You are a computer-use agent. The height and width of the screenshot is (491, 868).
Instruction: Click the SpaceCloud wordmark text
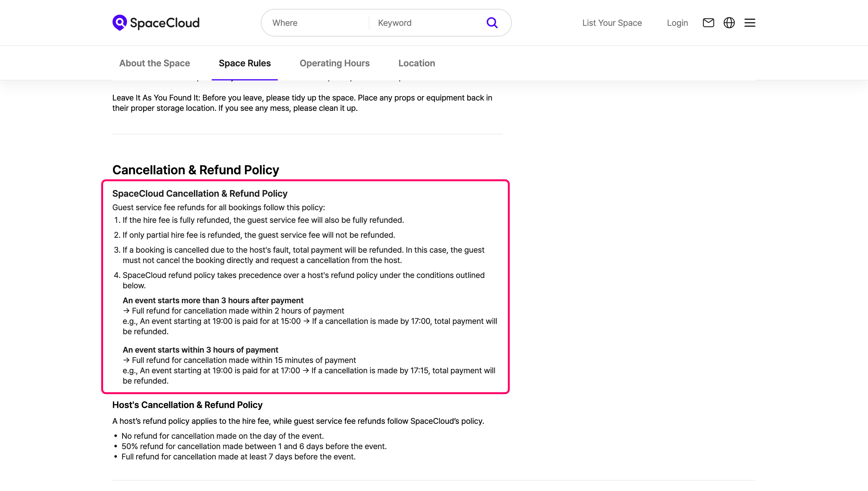point(164,23)
